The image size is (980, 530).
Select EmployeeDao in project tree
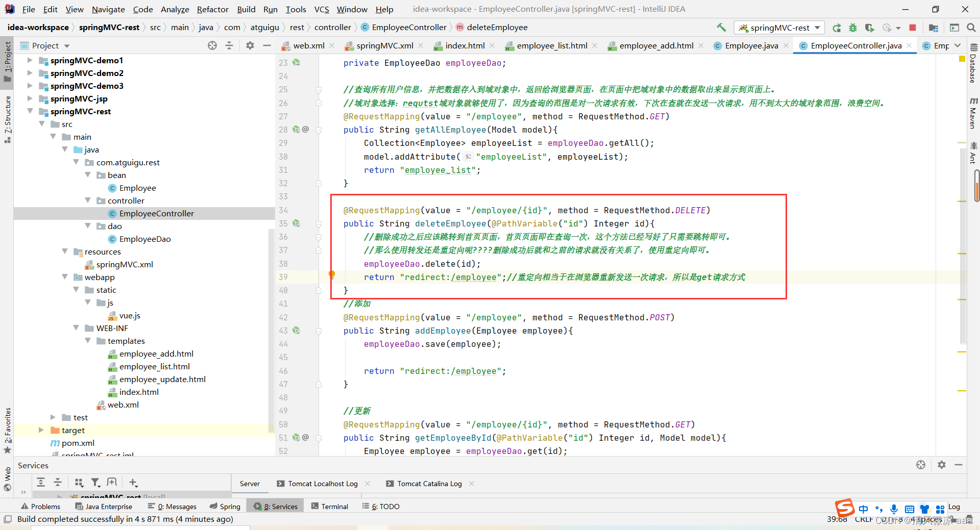(x=145, y=239)
